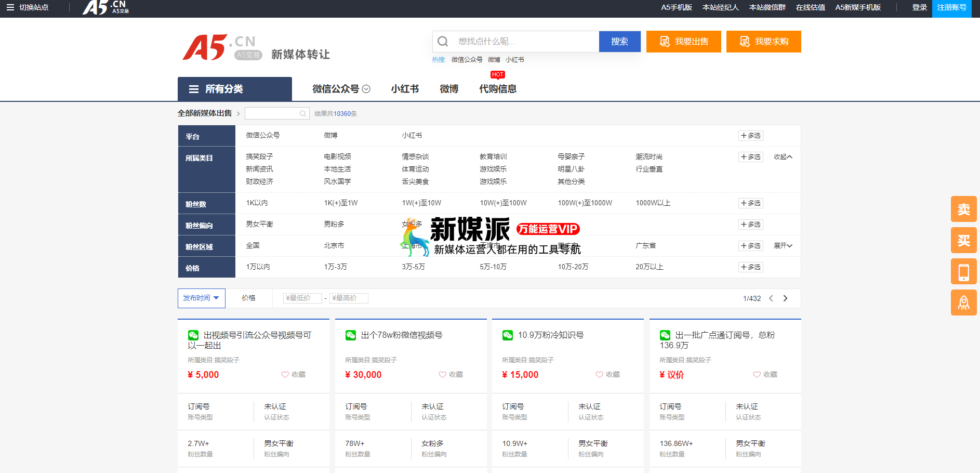Click the floating rocket back-to-top icon
The width and height of the screenshot is (980, 473).
964,303
